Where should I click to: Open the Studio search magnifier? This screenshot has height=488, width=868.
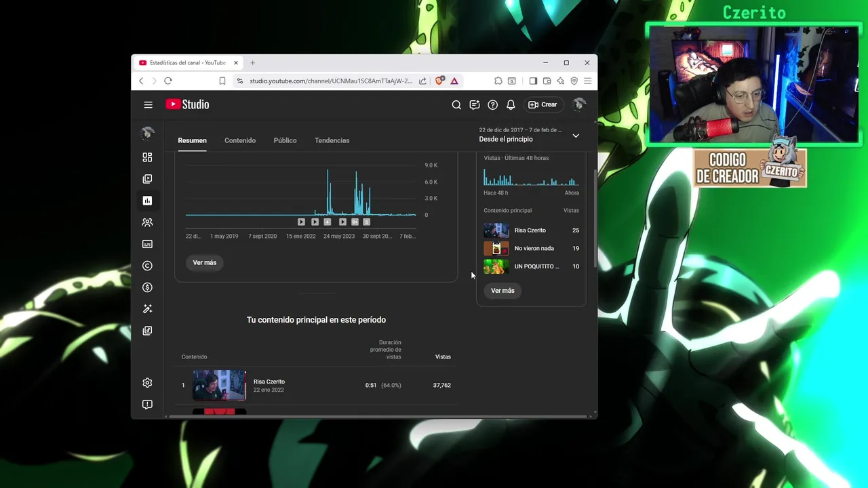click(456, 104)
